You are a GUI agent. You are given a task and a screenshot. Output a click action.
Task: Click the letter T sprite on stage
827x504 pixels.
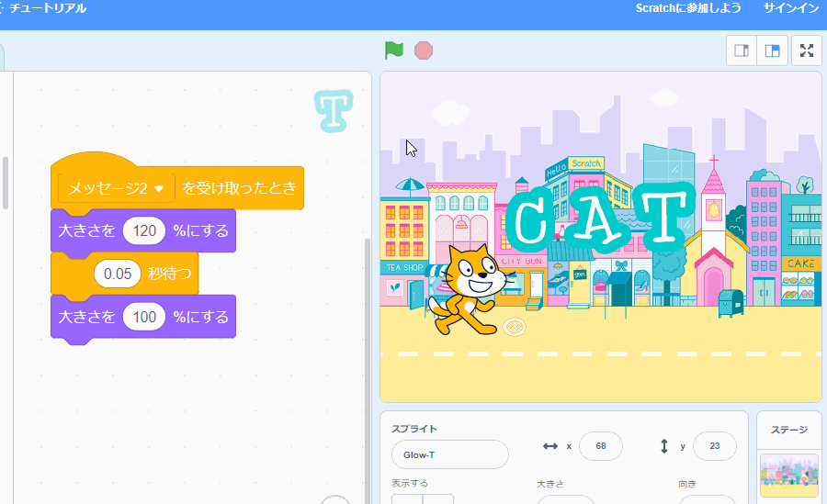coord(663,217)
